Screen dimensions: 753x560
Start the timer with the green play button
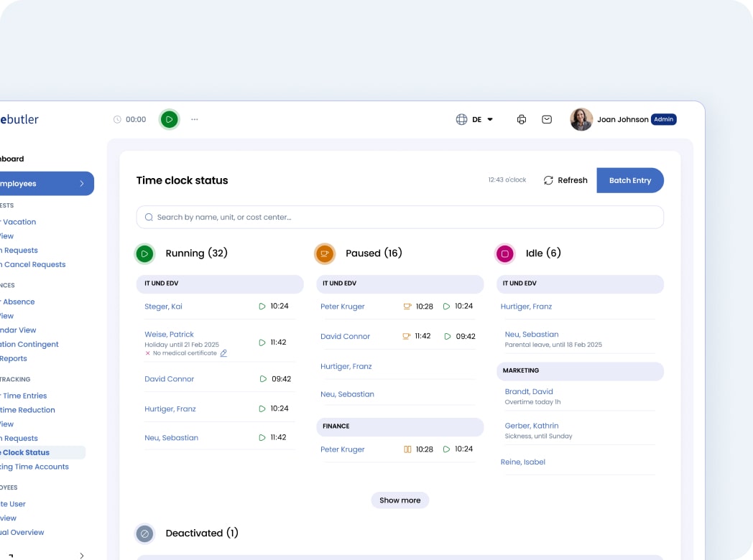coord(170,119)
